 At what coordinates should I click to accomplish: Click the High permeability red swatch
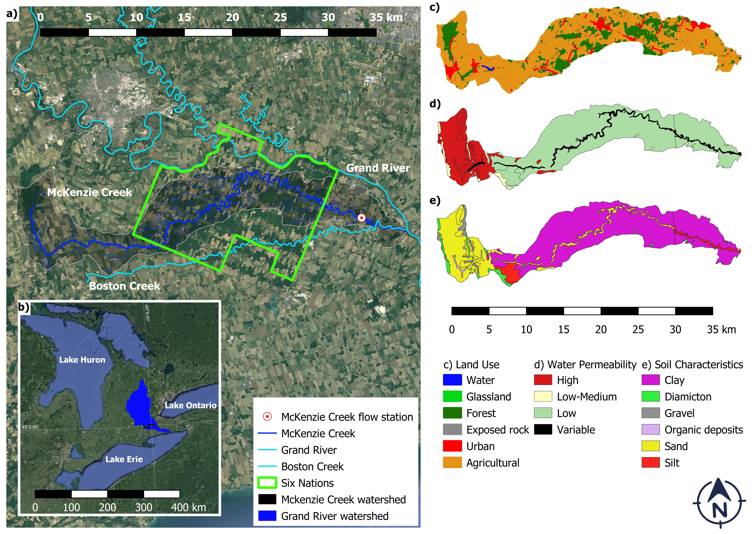pyautogui.click(x=543, y=380)
